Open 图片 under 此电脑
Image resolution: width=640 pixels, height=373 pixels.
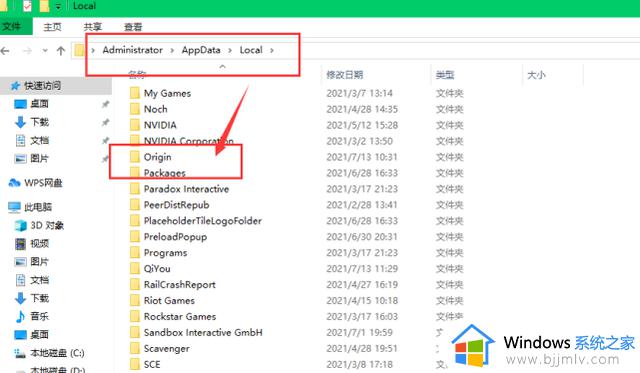pyautogui.click(x=39, y=262)
